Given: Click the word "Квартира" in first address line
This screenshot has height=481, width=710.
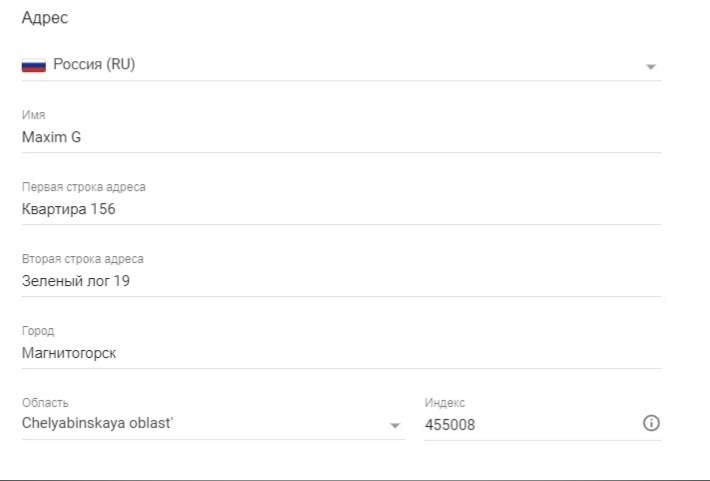Looking at the screenshot, I should (54, 209).
